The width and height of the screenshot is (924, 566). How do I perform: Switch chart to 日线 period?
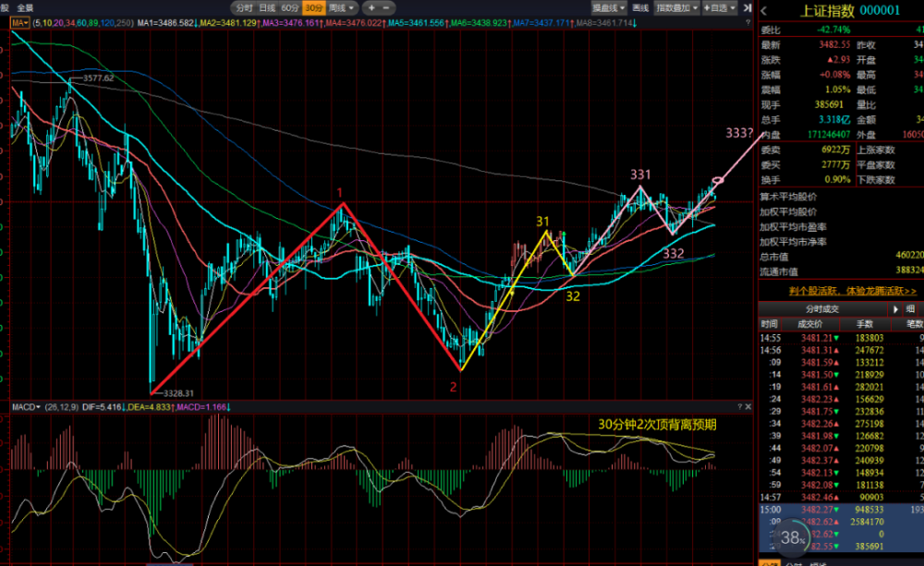[x=267, y=7]
